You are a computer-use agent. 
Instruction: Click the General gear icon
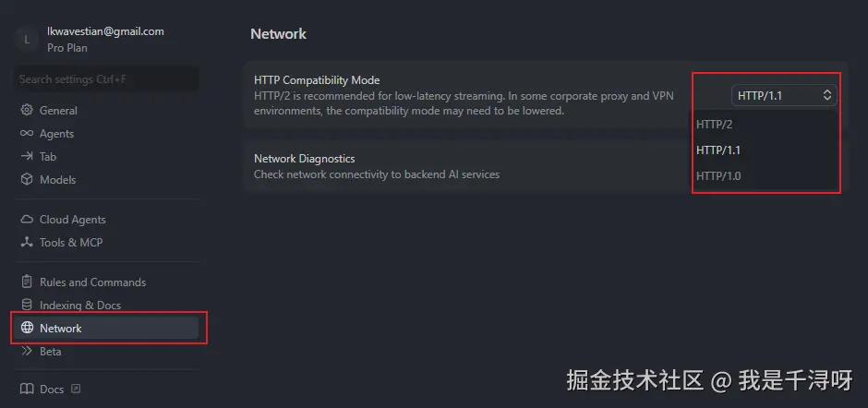coord(27,111)
